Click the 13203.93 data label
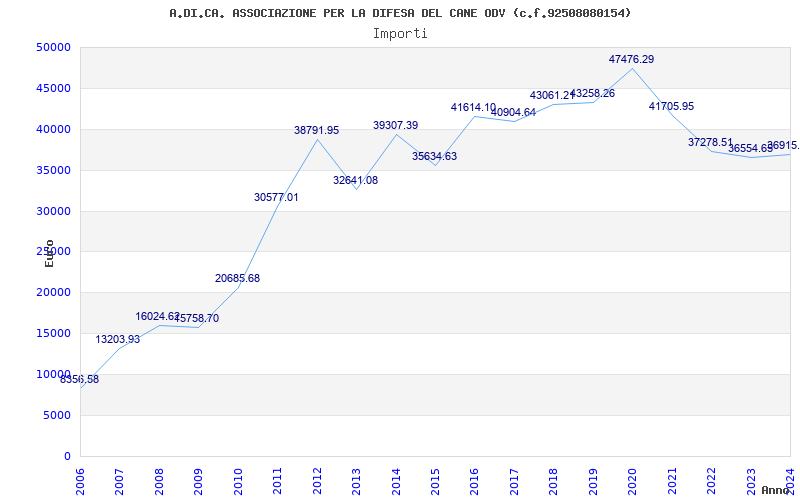 click(117, 339)
